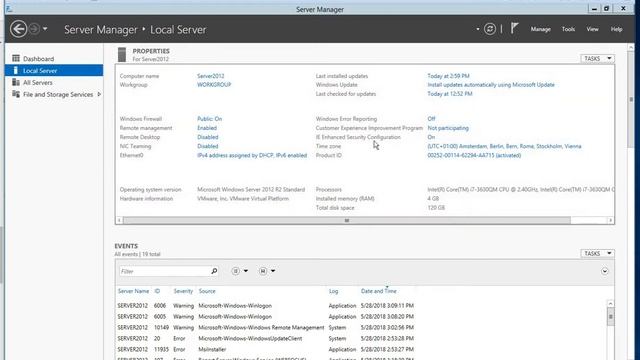Screen dimensions: 640x360
Task: Click Properties scrollbar left arrow
Action: 119,220
